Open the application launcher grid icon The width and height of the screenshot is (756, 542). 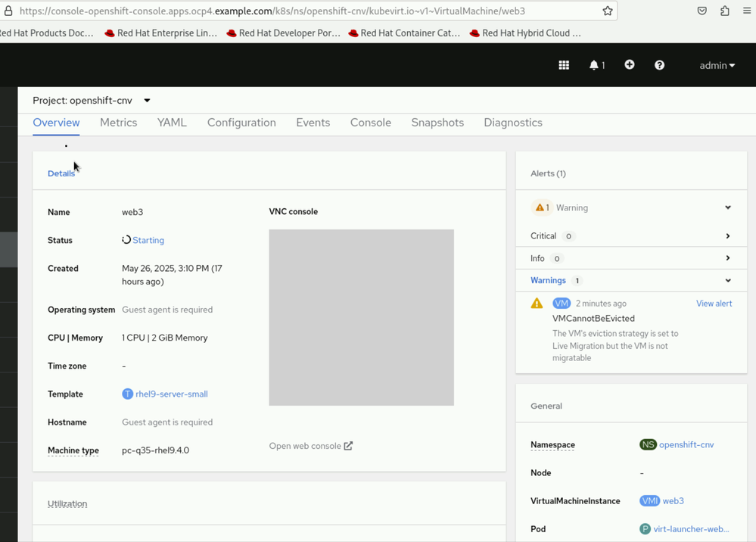click(564, 65)
